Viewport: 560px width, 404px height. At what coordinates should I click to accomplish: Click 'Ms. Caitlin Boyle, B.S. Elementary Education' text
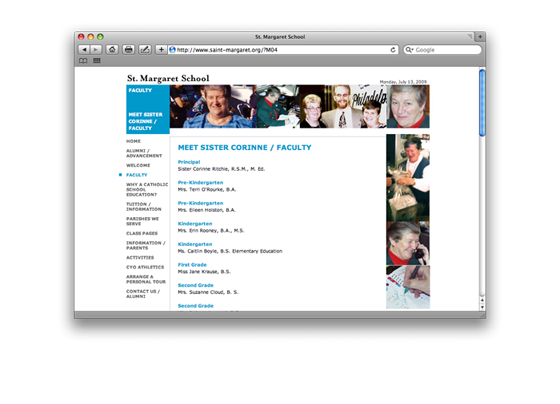click(x=230, y=251)
